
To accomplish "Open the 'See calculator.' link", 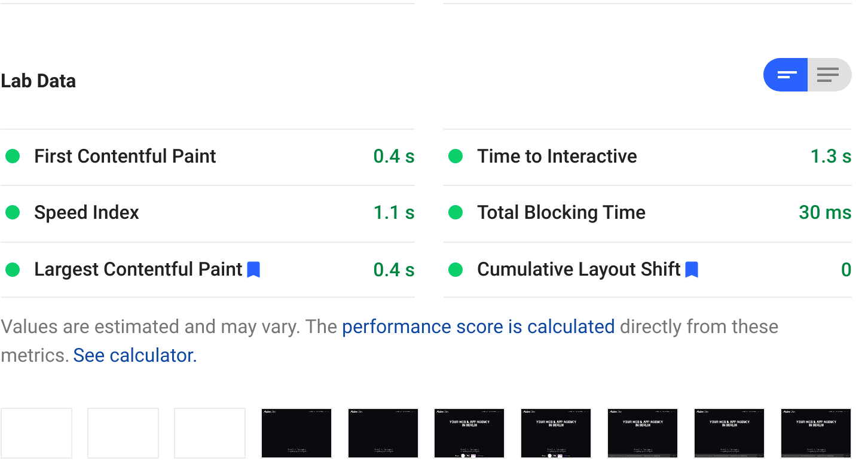I will (135, 356).
